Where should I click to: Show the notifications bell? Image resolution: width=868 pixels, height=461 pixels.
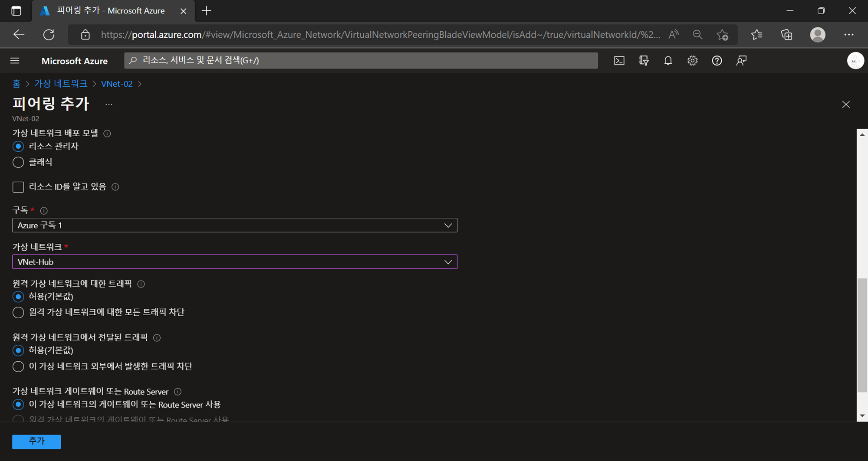tap(668, 61)
